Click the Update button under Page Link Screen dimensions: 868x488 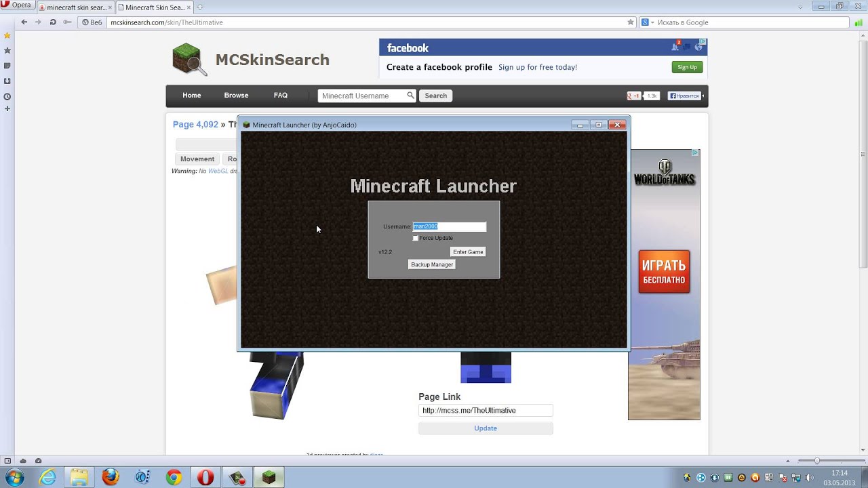[486, 428]
